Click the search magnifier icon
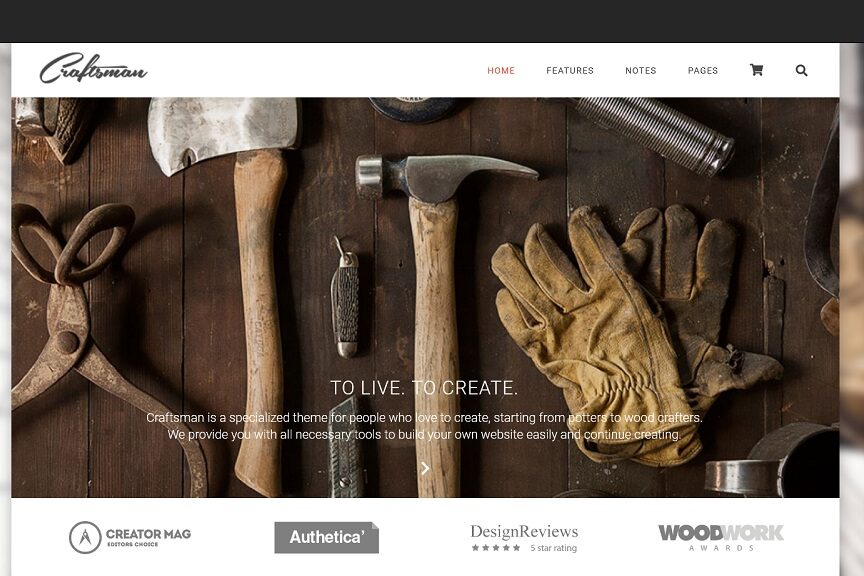 (x=802, y=70)
